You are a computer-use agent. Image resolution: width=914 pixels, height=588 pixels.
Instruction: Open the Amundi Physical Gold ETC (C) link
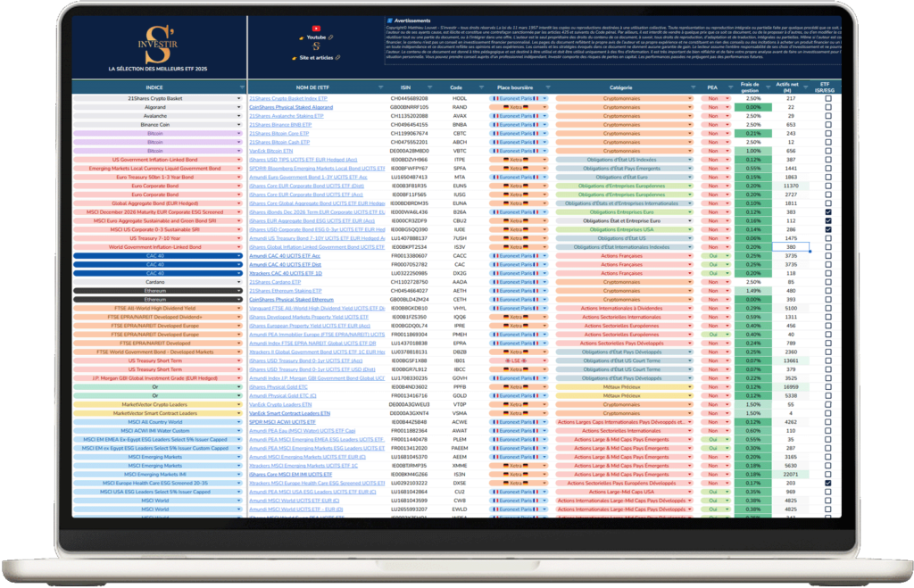pyautogui.click(x=283, y=395)
